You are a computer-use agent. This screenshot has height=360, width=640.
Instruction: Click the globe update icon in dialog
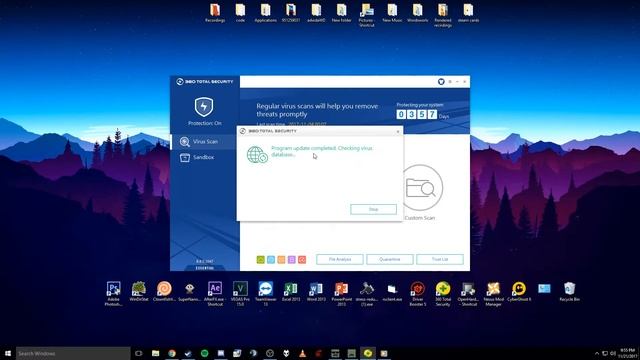(257, 155)
